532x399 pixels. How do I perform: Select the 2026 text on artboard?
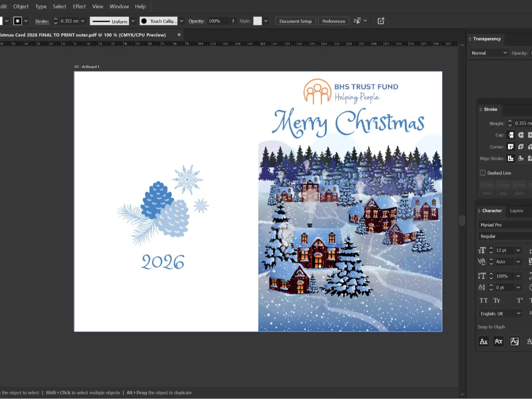pyautogui.click(x=163, y=262)
